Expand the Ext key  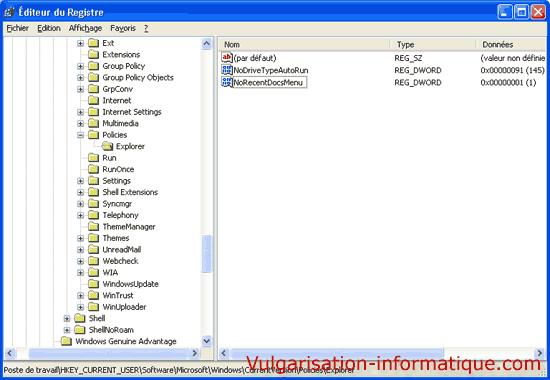pyautogui.click(x=81, y=43)
